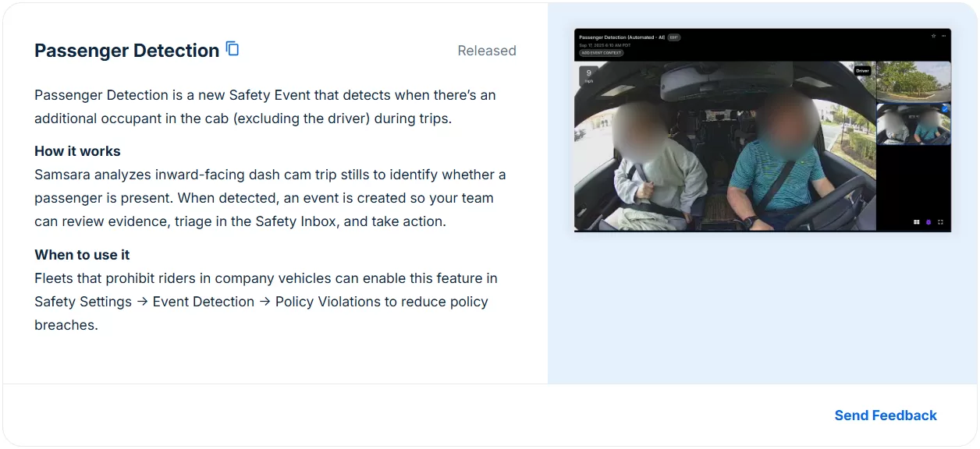Switch to grid layout view icon
980x449 pixels.
pyautogui.click(x=917, y=222)
